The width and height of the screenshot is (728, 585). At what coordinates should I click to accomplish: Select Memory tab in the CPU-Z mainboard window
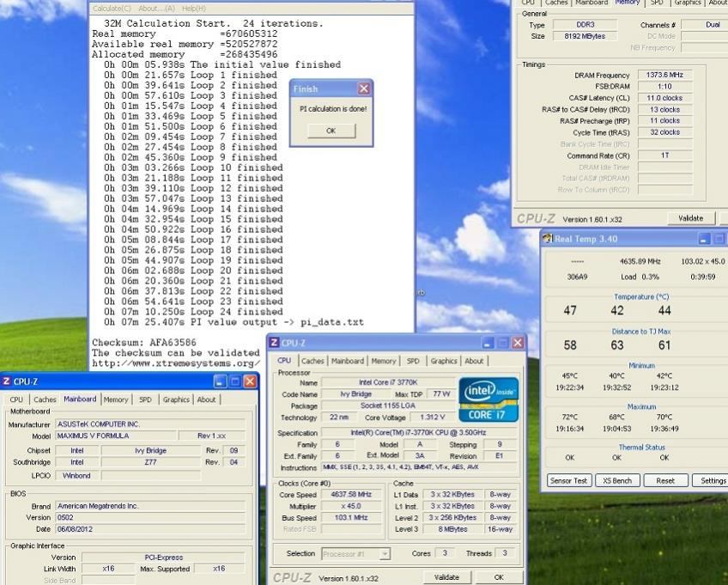(x=116, y=399)
